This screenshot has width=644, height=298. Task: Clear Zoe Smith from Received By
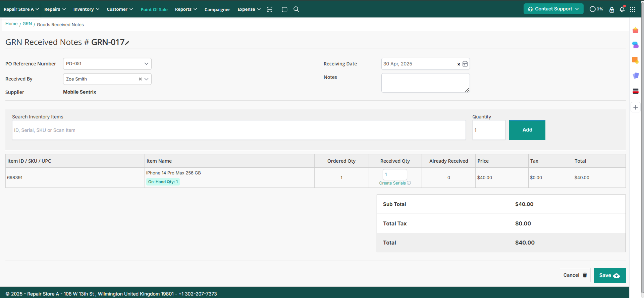tap(140, 79)
